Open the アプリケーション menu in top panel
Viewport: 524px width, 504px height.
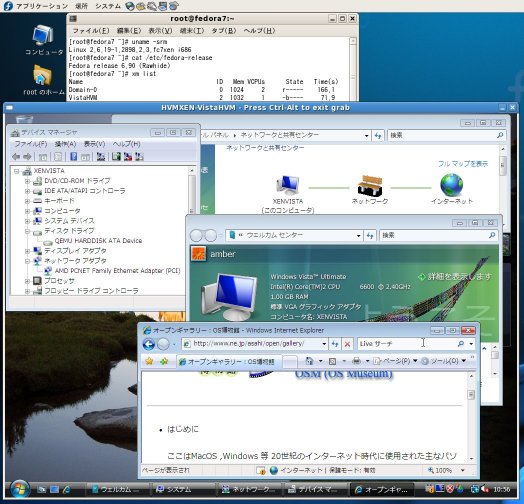coord(41,6)
